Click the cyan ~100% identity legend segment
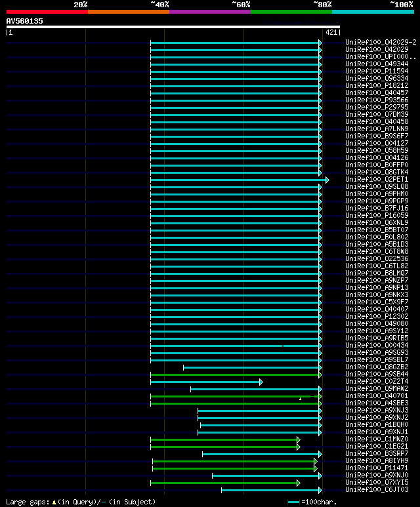Viewport: 420px width, 507px height. pyautogui.click(x=373, y=12)
